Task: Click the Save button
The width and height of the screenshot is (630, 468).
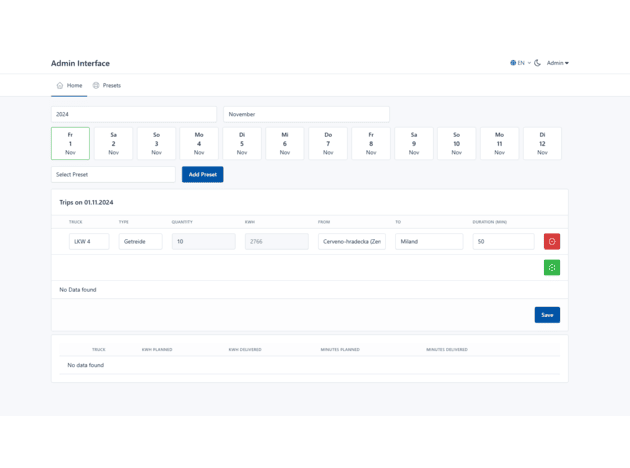Action: tap(547, 315)
